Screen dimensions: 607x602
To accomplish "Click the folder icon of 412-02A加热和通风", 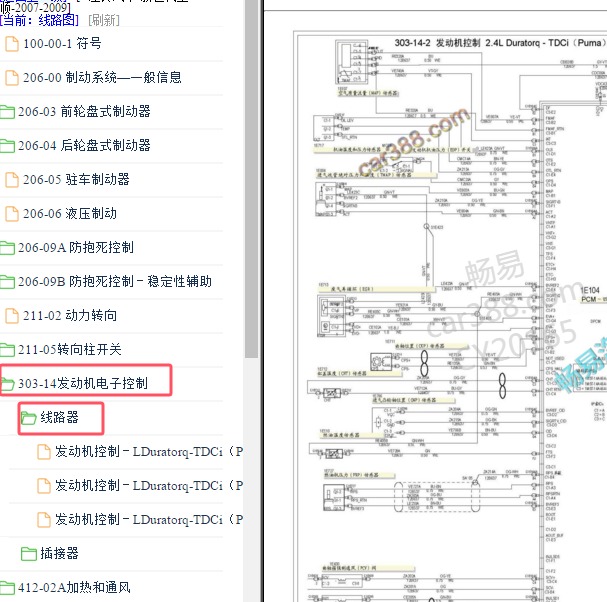I will click(x=7, y=588).
